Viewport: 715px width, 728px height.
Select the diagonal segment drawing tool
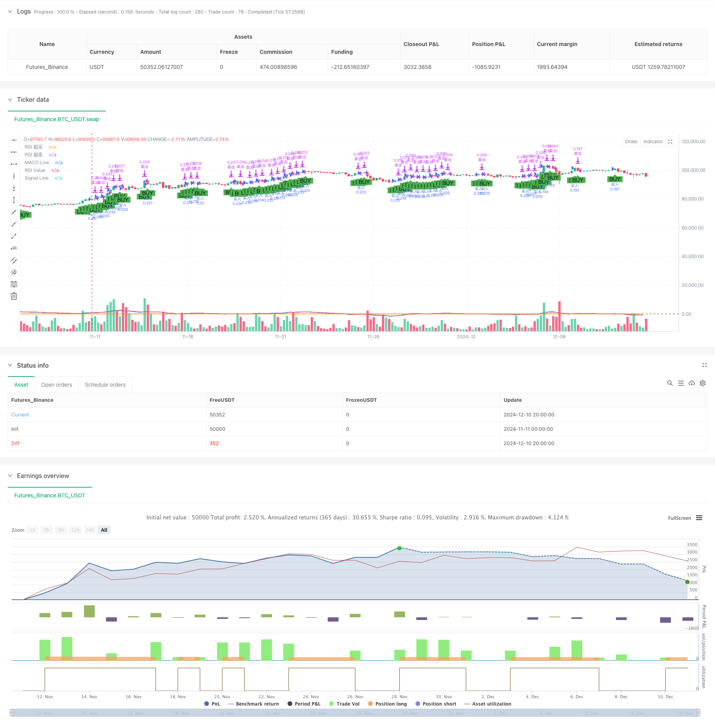coord(14,236)
